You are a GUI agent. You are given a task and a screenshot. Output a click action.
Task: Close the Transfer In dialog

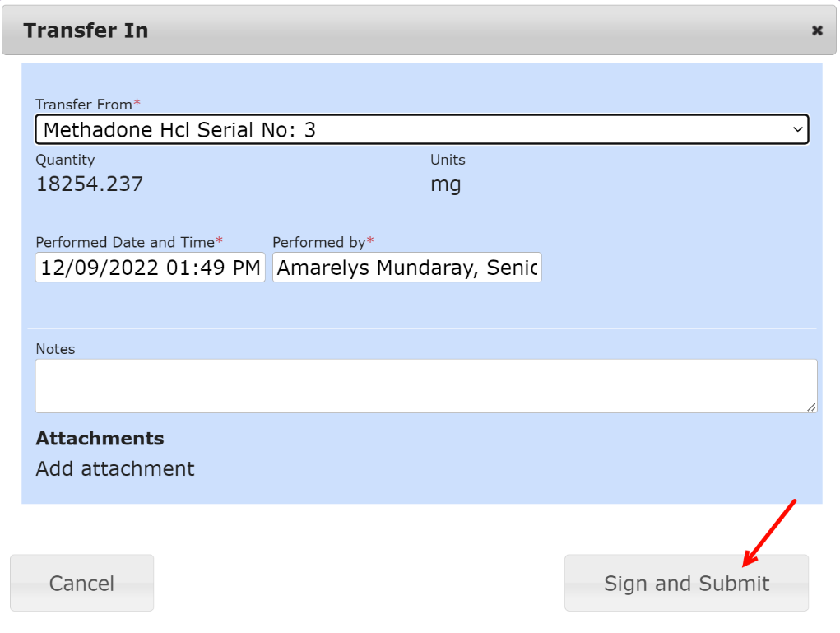(x=817, y=30)
